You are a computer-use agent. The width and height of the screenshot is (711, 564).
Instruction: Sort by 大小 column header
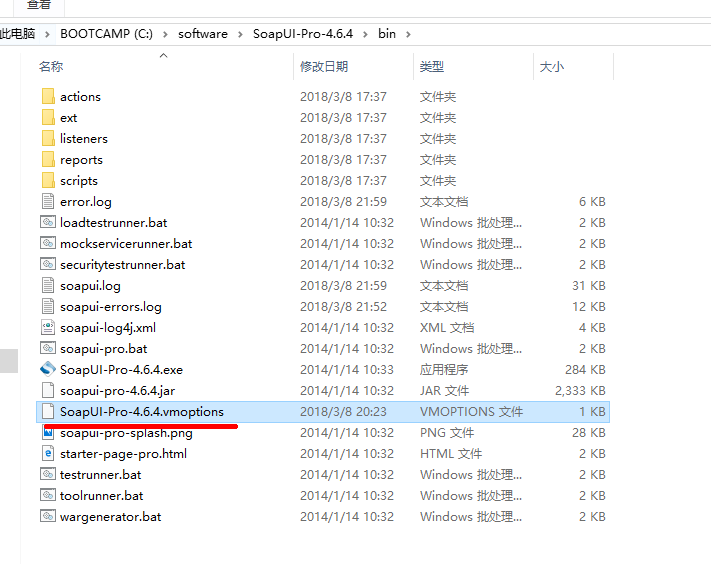pos(552,67)
